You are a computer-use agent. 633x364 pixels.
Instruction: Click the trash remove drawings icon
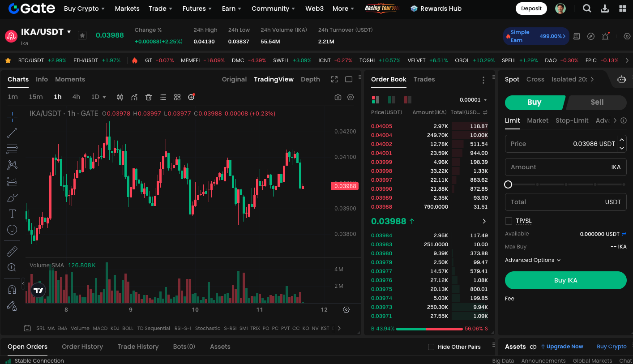[149, 97]
